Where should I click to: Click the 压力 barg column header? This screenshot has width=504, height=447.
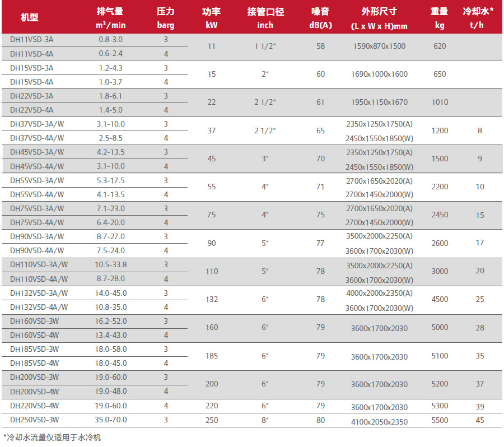[x=166, y=18]
